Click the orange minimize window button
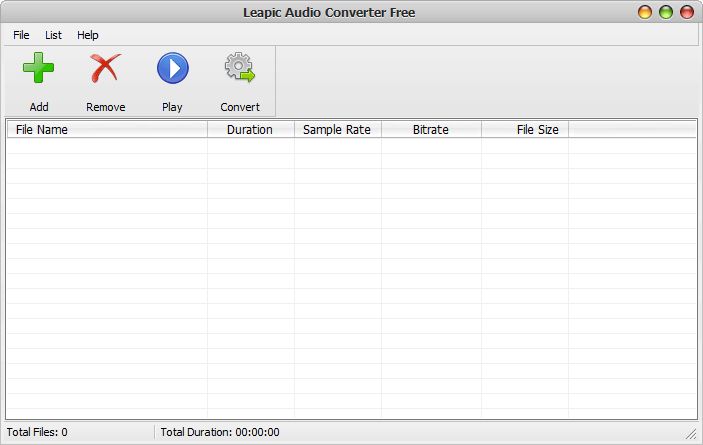This screenshot has height=445, width=703. click(645, 12)
